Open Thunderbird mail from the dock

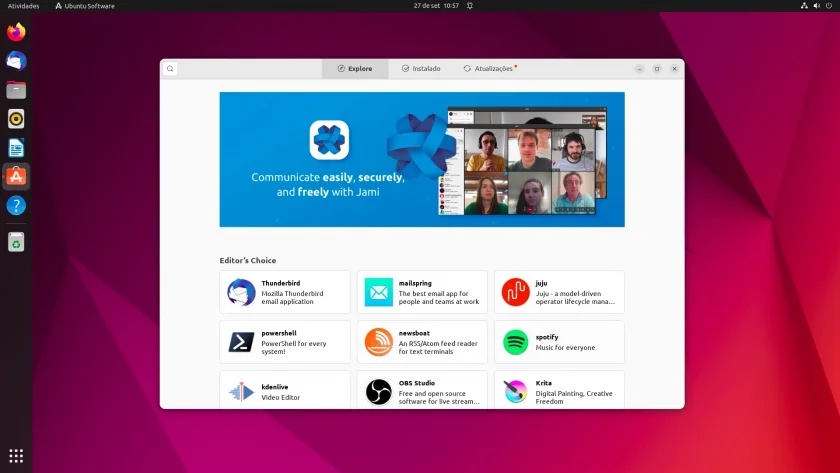(16, 61)
